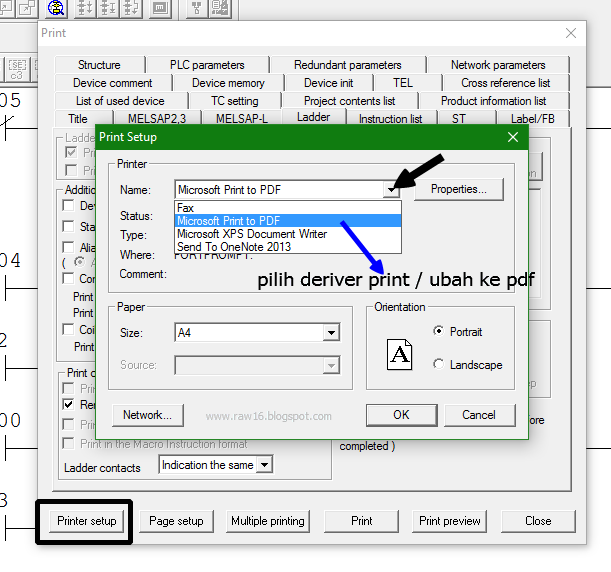
Task: Click the branch fork toolbar icon
Action: [x=196, y=7]
